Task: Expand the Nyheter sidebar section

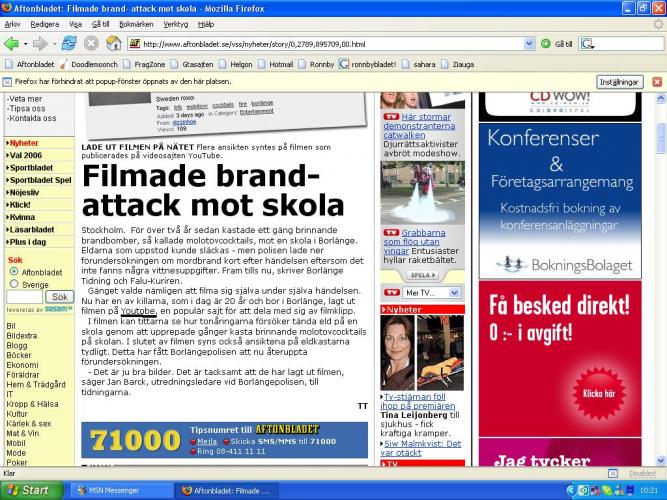Action: tap(24, 143)
